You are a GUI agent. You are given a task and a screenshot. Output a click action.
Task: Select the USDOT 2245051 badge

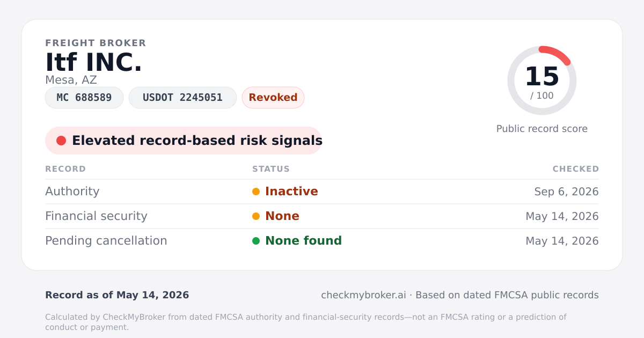(x=182, y=98)
